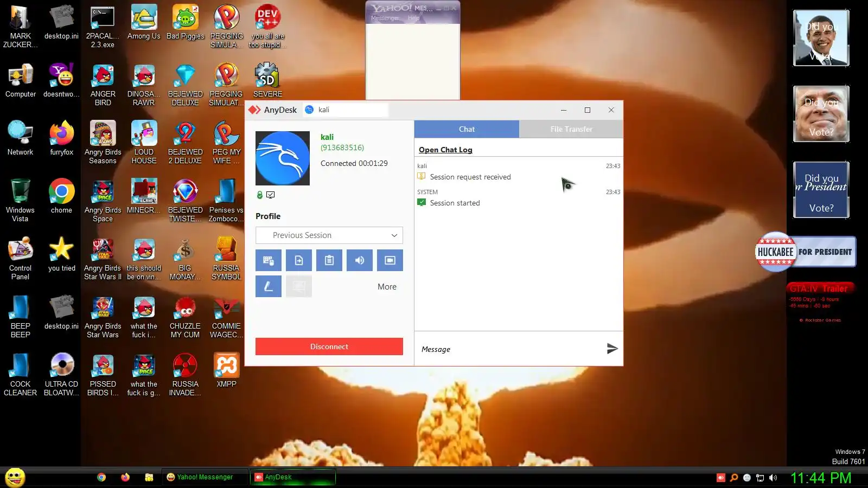Click the monitor status icon under avatar
Screen dimensions: 868x488
271,195
